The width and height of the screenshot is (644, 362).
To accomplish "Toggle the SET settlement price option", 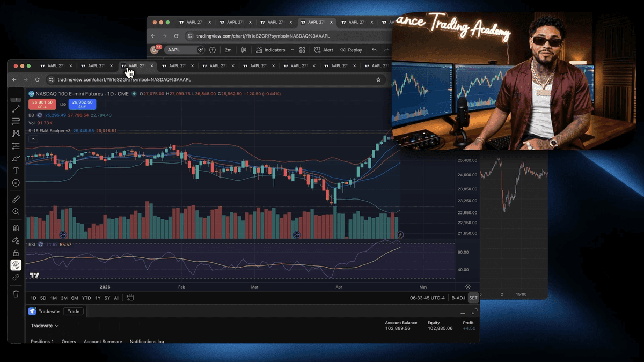I will tap(473, 298).
